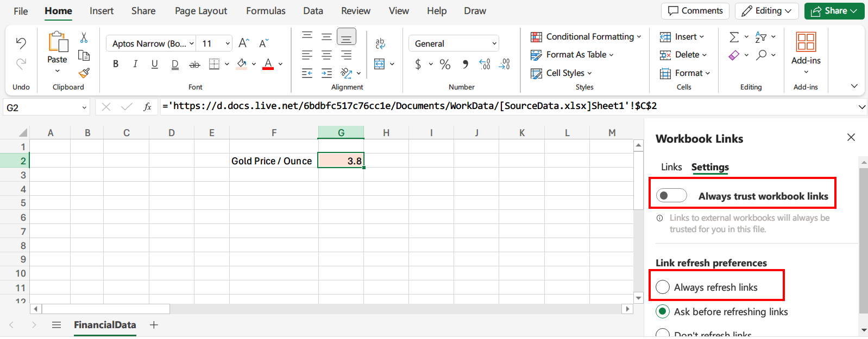868x339 pixels.
Task: Toggle Always trust workbook links switch
Action: [671, 195]
